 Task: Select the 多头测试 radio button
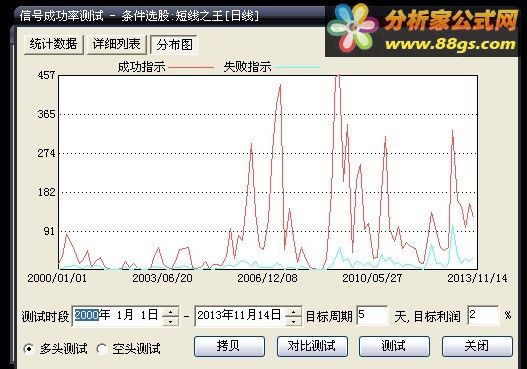tap(29, 349)
